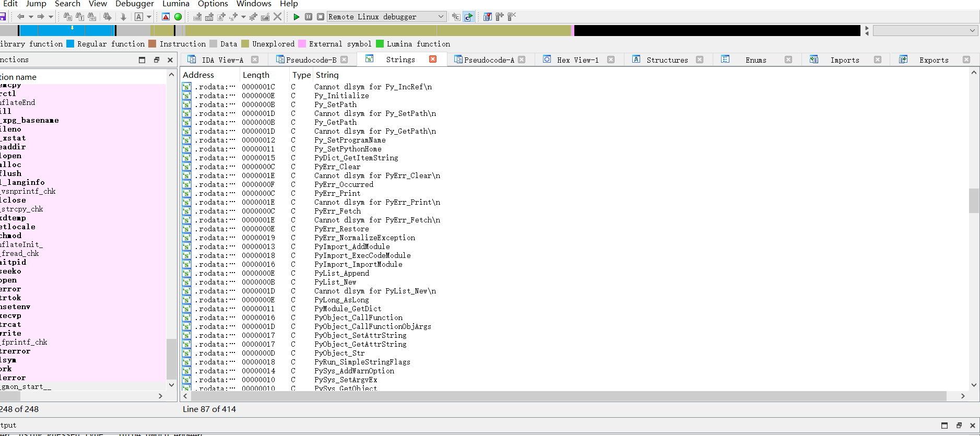Click the jump down arrow icon
Image resolution: width=980 pixels, height=436 pixels.
coord(123,17)
